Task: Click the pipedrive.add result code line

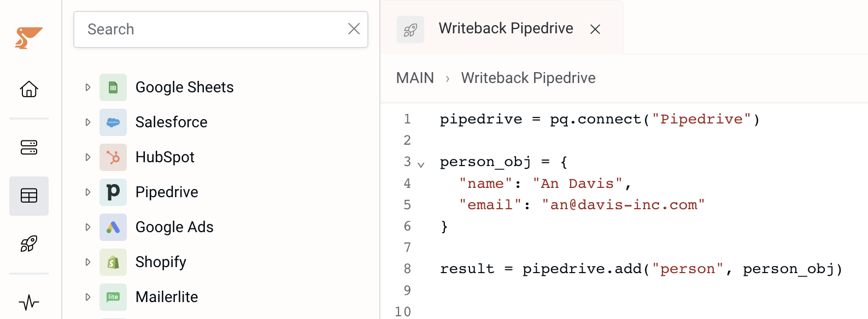Action: coord(641,269)
